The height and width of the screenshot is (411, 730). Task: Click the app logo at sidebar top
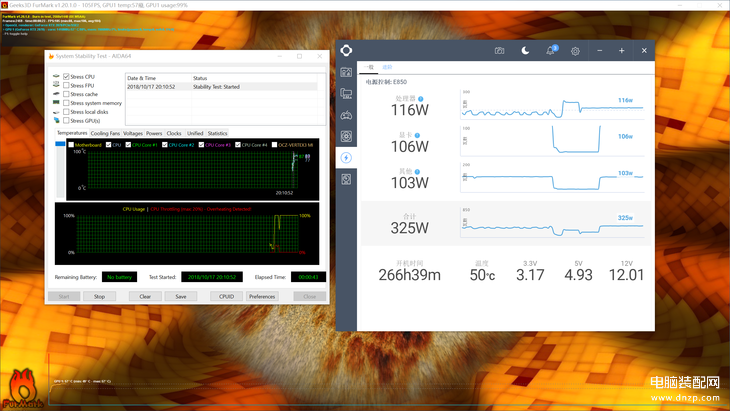pyautogui.click(x=346, y=50)
